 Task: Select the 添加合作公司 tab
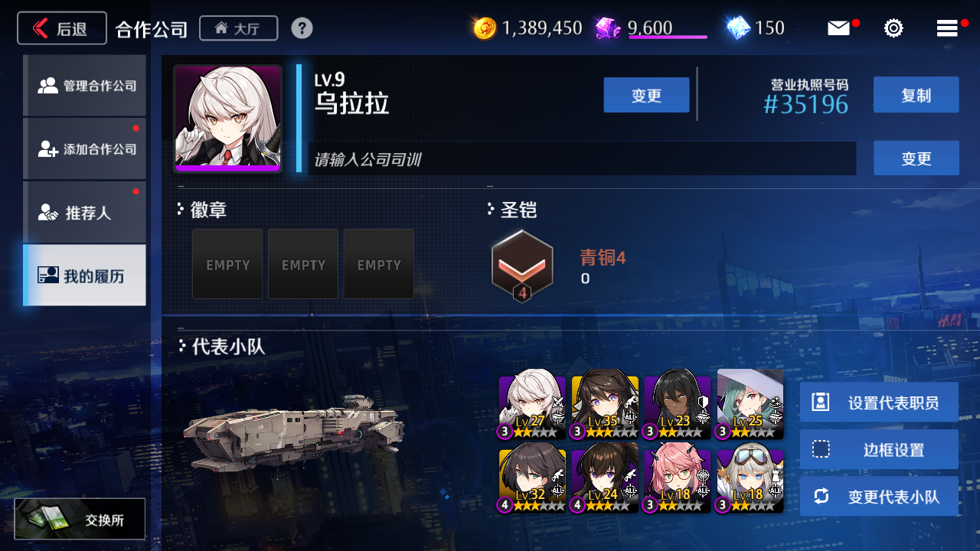point(84,148)
